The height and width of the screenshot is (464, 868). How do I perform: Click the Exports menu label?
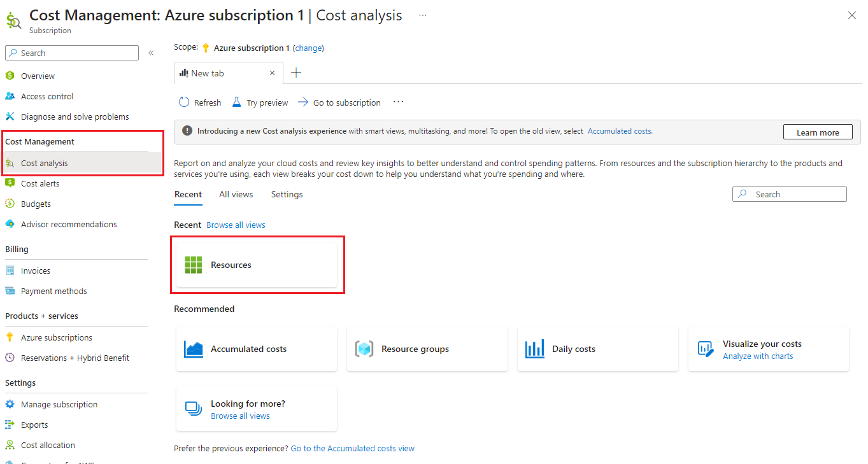pos(34,425)
